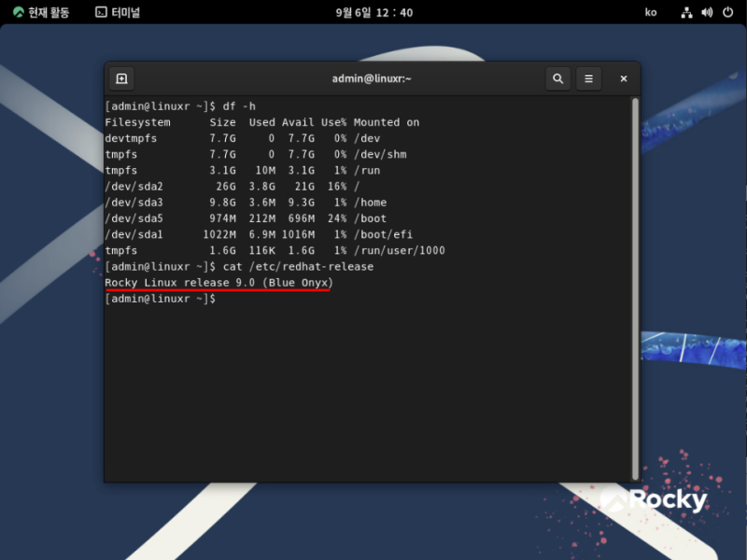Click the '24%' usage value

[x=337, y=218]
